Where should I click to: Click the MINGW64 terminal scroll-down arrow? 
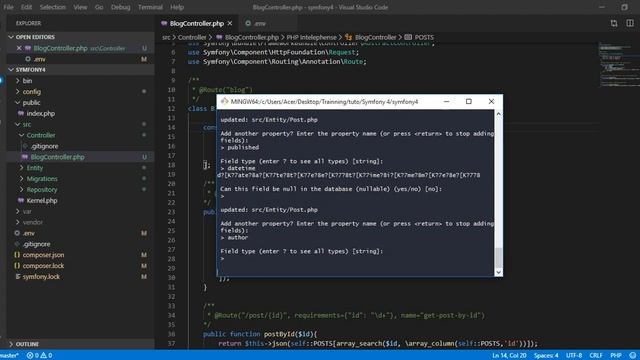(x=498, y=272)
